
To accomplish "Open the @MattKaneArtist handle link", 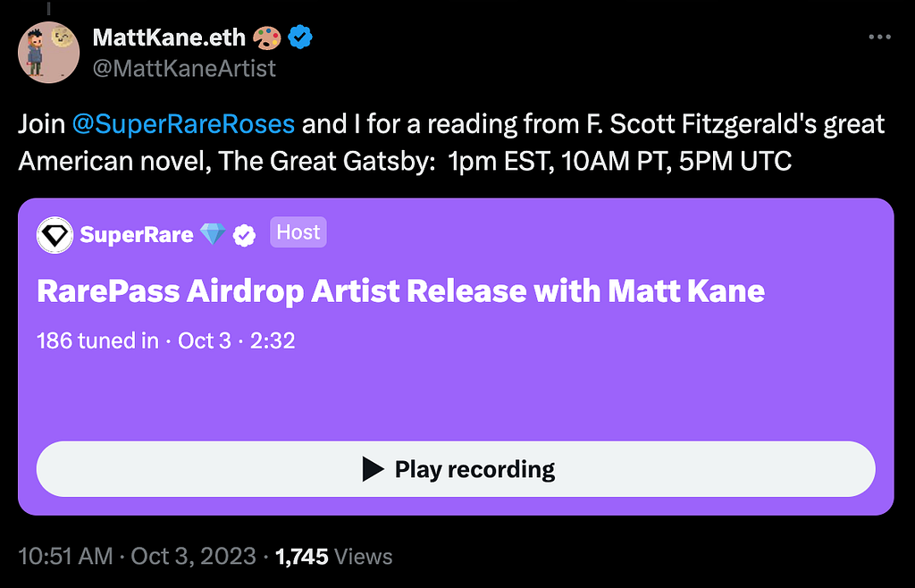I will pyautogui.click(x=184, y=69).
